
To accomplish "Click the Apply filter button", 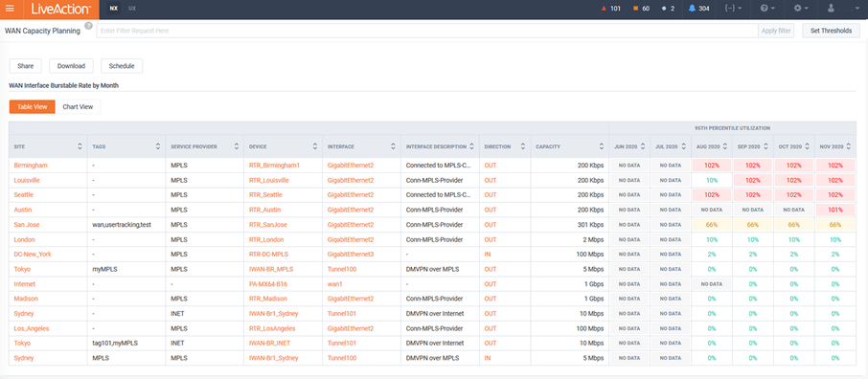I will (x=776, y=31).
